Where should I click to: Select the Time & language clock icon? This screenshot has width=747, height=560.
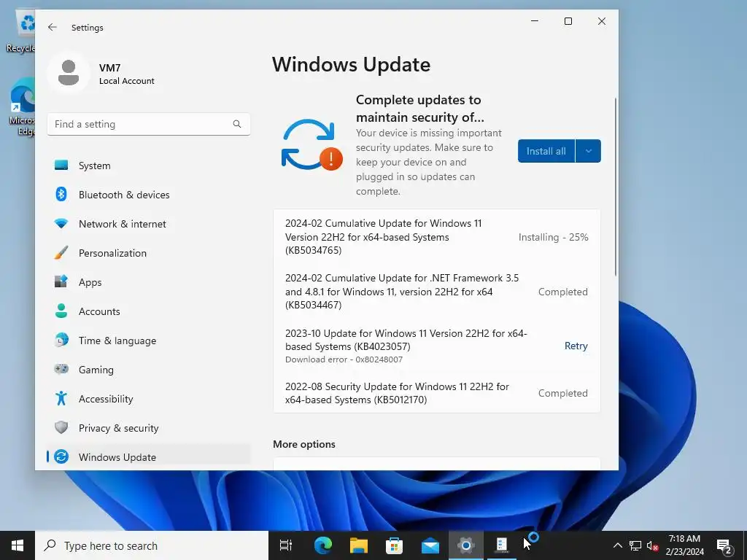[61, 340]
